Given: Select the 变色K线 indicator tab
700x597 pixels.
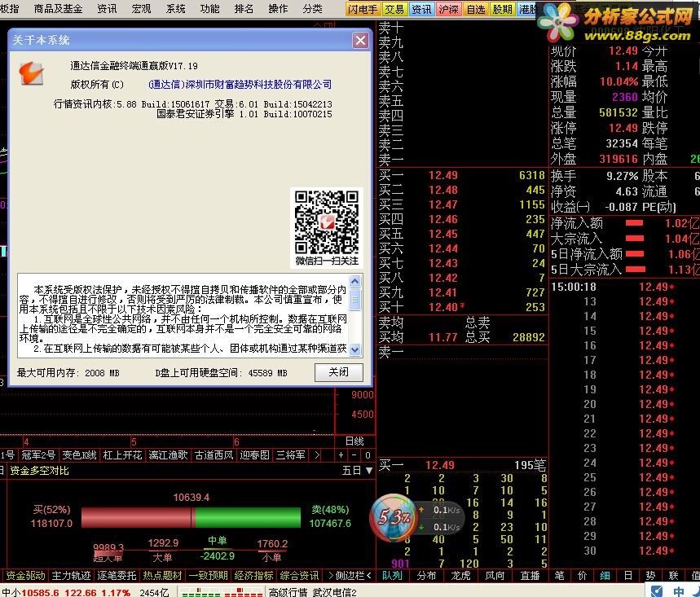Looking at the screenshot, I should pyautogui.click(x=80, y=455).
